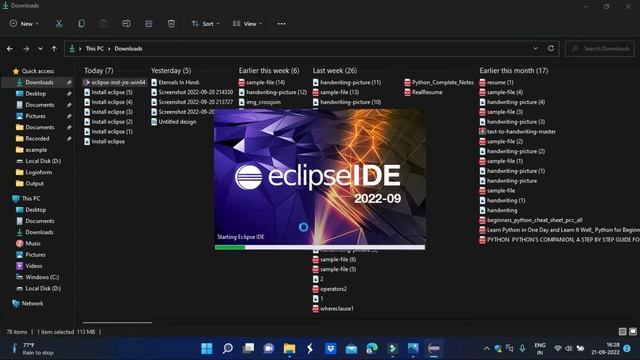The image size is (640, 360).
Task: Switch to large thumbnails view icon in the status bar
Action: [x=632, y=331]
